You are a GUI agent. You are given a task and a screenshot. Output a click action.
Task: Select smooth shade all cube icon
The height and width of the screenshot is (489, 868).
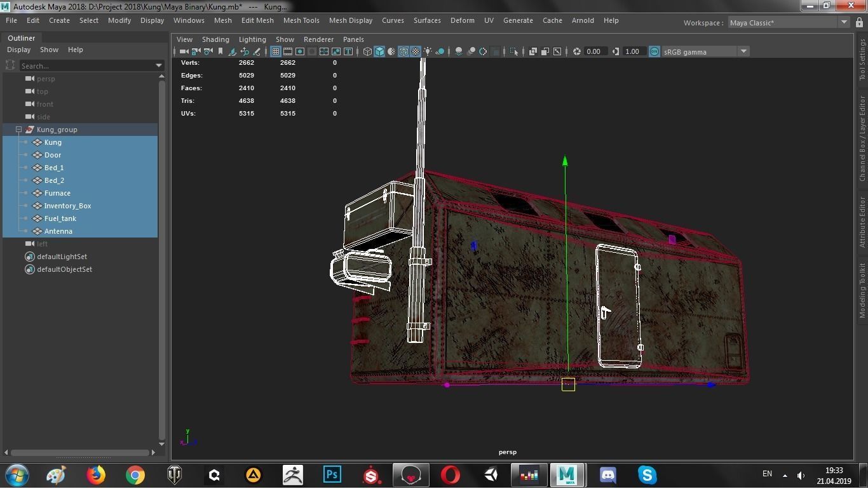tap(379, 51)
